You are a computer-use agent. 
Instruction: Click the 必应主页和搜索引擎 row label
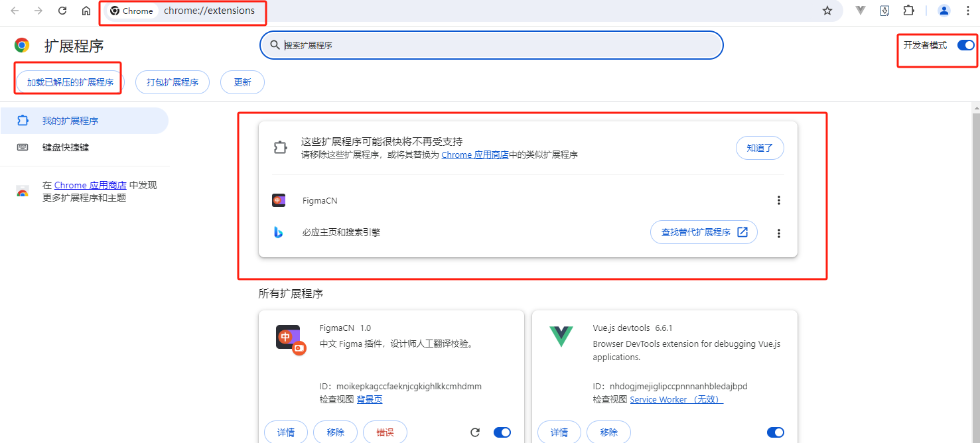click(341, 232)
